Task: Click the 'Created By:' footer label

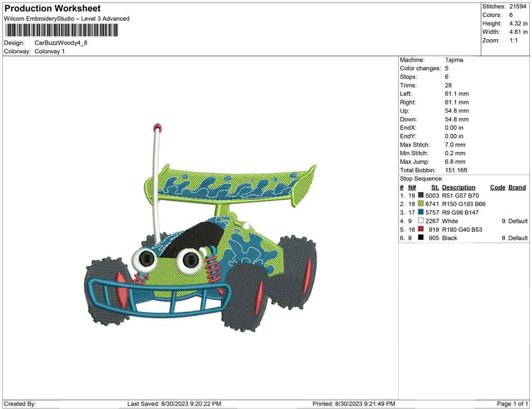Action: (x=20, y=404)
